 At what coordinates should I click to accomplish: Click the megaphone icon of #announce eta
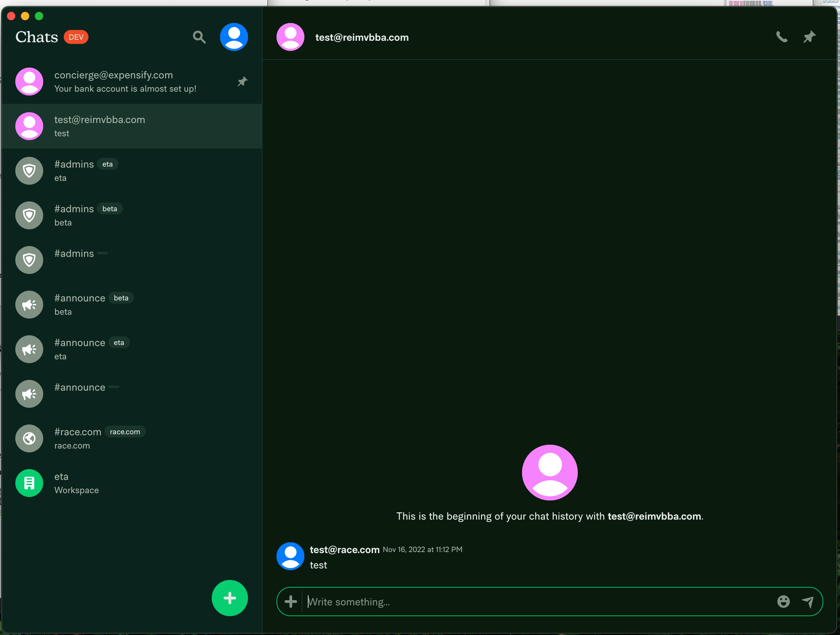(29, 349)
